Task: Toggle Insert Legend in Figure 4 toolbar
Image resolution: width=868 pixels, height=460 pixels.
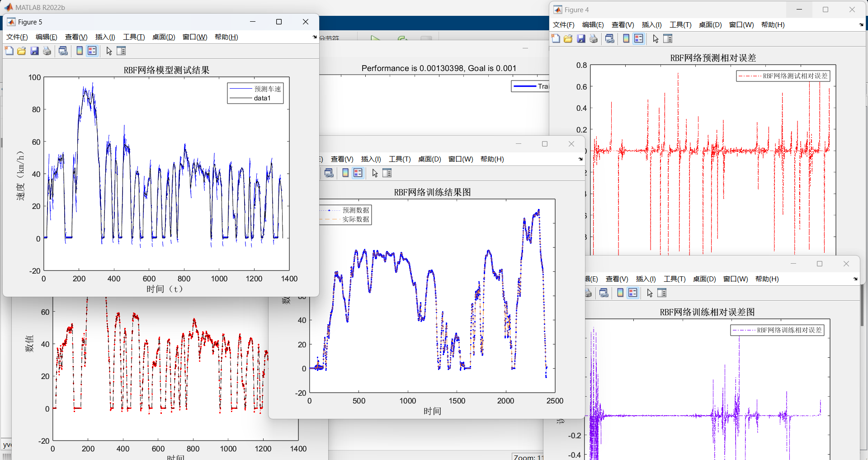Action: coord(638,39)
